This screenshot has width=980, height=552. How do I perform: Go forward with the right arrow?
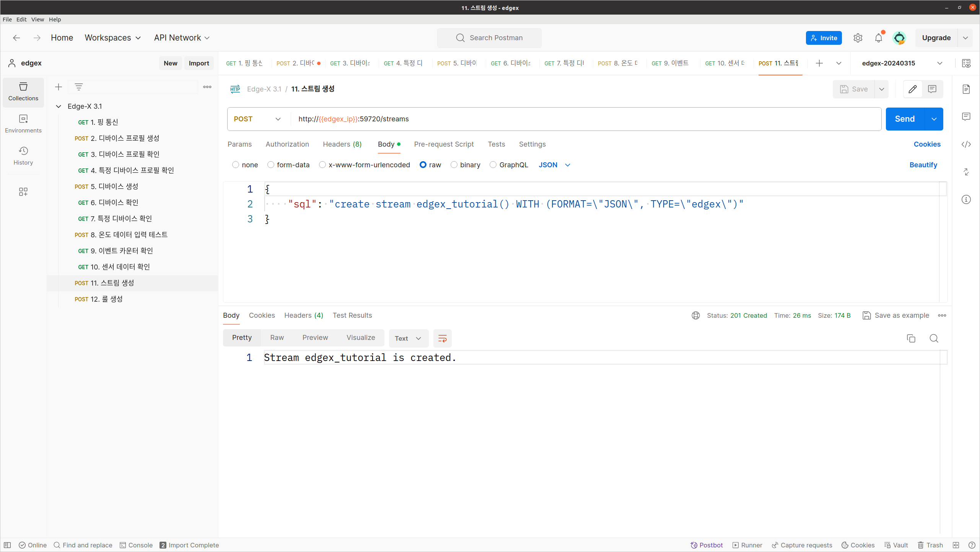tap(37, 38)
